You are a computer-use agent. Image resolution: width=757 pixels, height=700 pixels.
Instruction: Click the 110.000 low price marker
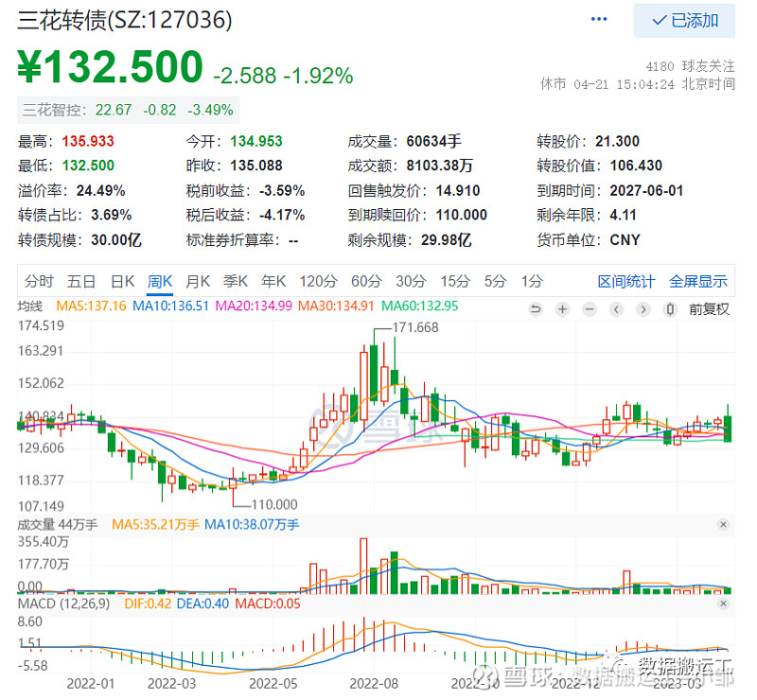pos(274,505)
